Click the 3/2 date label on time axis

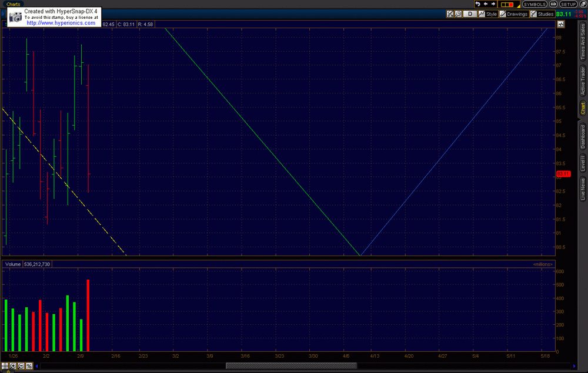[x=175, y=356]
